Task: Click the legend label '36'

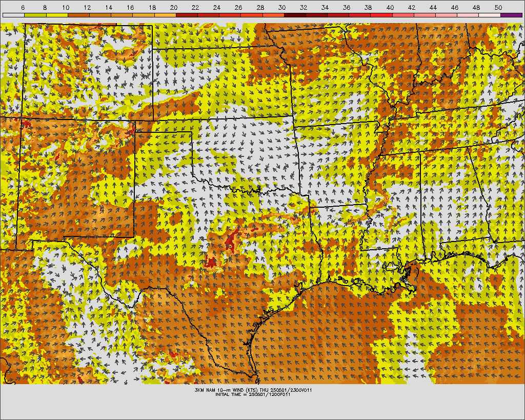Action: click(x=347, y=7)
